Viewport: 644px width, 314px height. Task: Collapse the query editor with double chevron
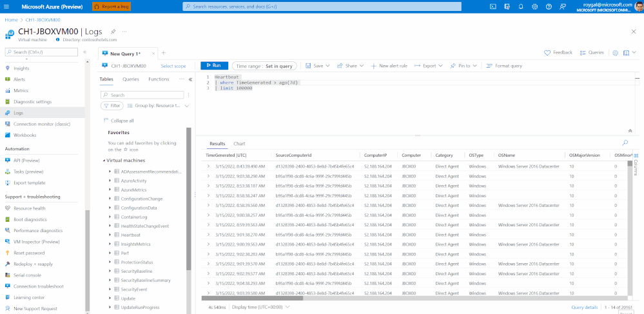point(630,131)
